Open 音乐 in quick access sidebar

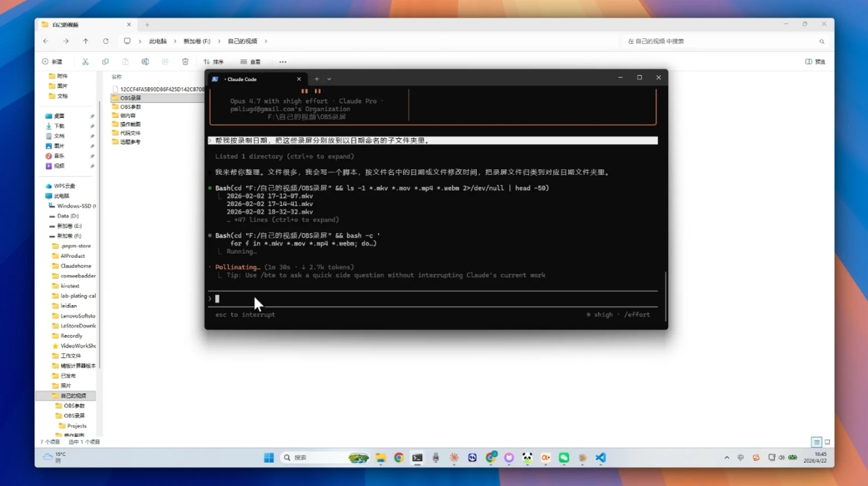(59, 156)
